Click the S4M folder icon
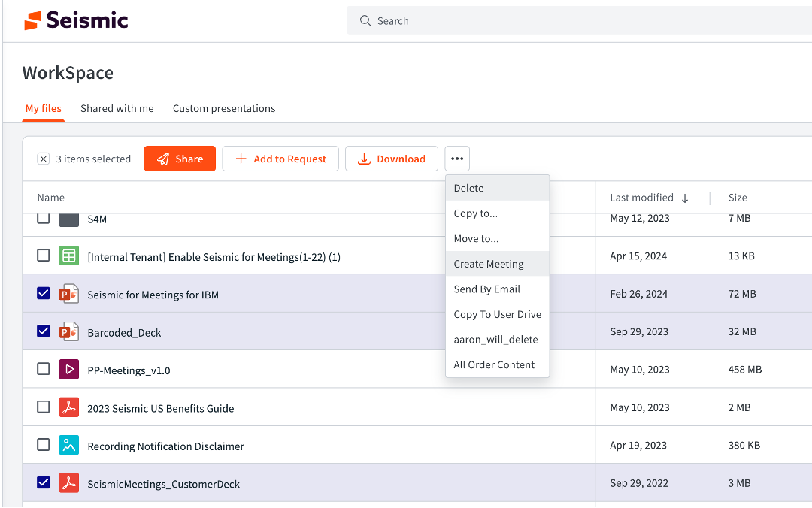812x508 pixels. [x=69, y=219]
